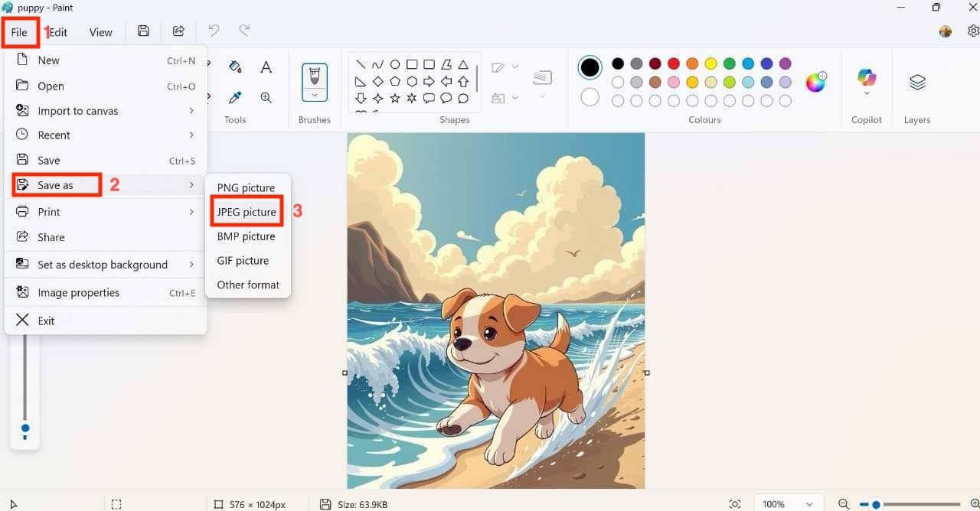Click the puppy image on canvas
Viewport: 980px width, 511px height.
point(496,311)
